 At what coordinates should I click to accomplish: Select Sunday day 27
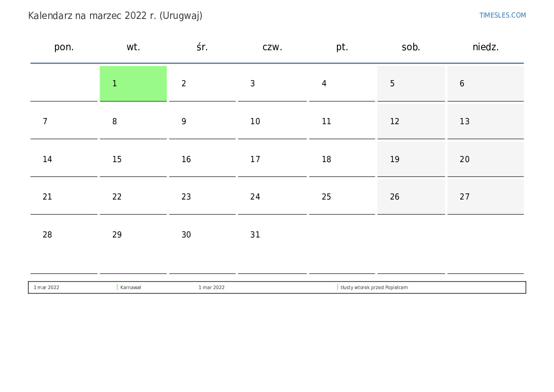(x=485, y=197)
